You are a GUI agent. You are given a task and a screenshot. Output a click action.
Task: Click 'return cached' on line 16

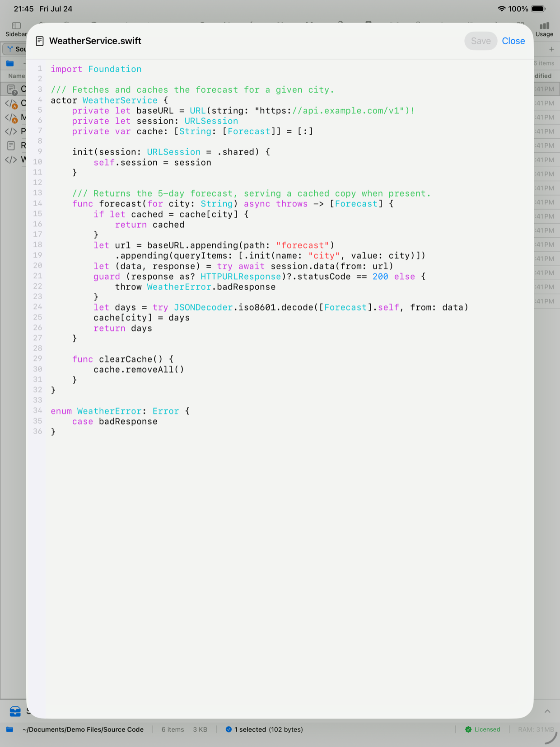click(149, 225)
